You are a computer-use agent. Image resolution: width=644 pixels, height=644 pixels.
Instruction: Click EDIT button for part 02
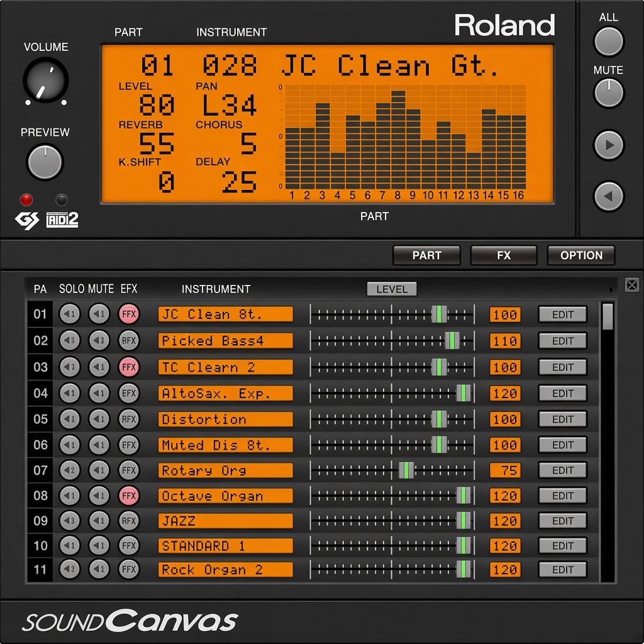pos(562,341)
